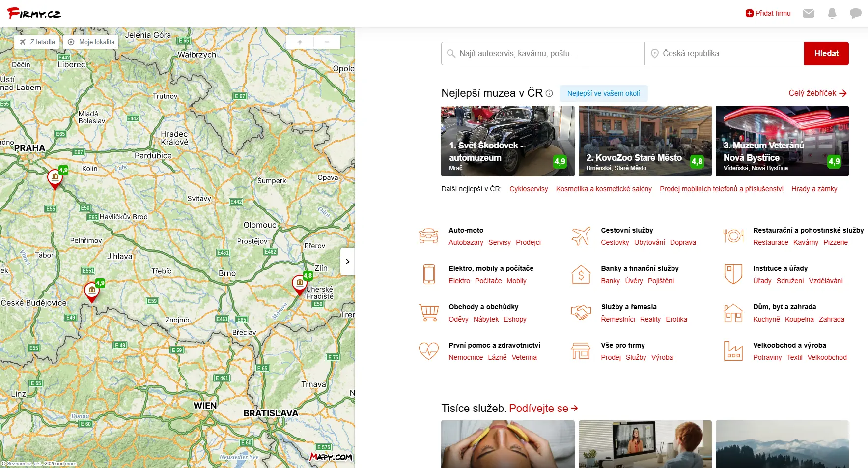Click Služby a řemesla handshake icon
868x468 pixels.
[x=581, y=313]
